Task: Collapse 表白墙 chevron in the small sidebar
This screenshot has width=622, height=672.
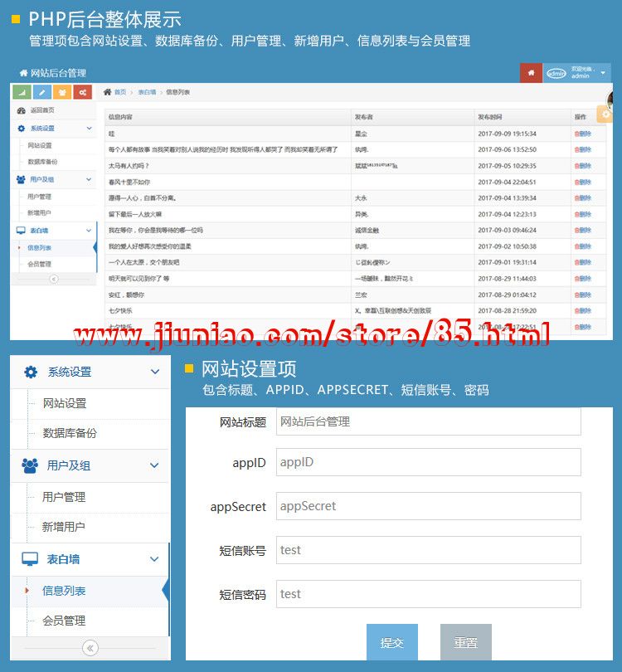Action: [x=89, y=230]
